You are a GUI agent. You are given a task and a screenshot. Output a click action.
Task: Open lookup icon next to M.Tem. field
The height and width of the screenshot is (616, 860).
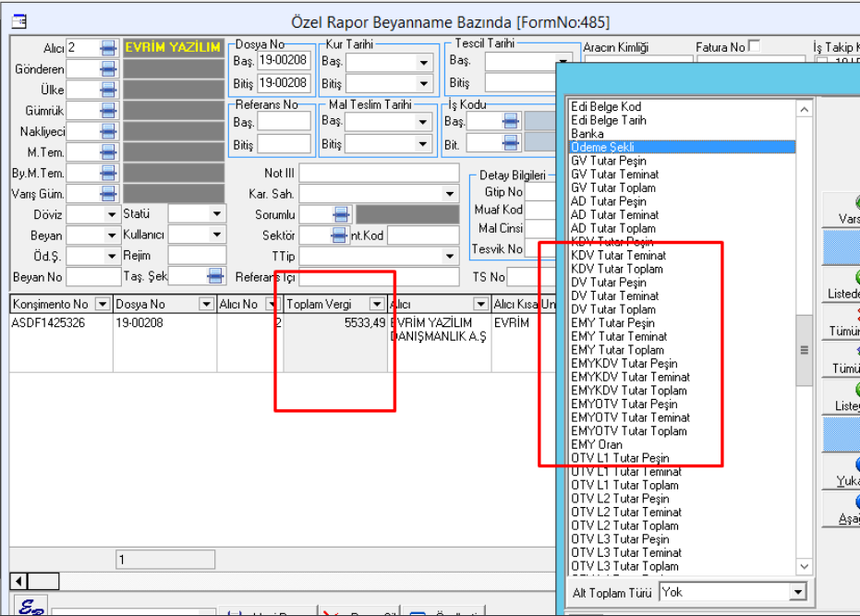tap(108, 152)
